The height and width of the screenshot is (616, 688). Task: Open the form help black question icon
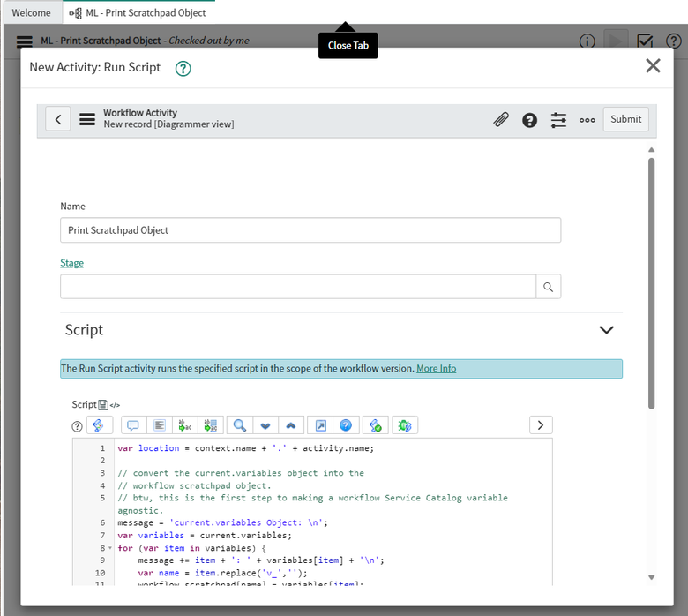coord(529,120)
